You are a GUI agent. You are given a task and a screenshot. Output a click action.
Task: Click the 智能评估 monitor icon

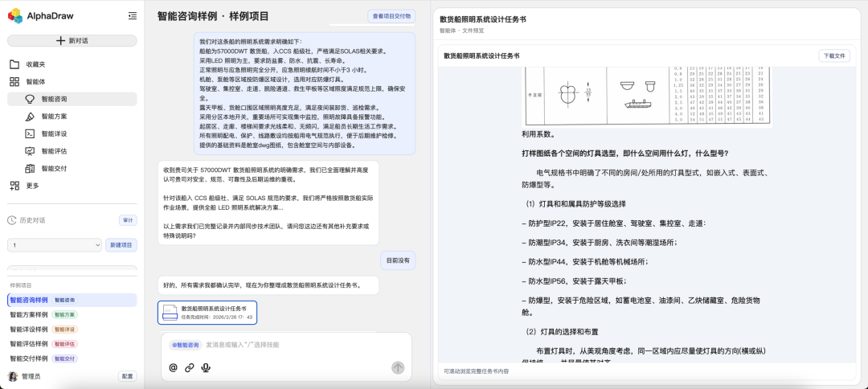30,151
